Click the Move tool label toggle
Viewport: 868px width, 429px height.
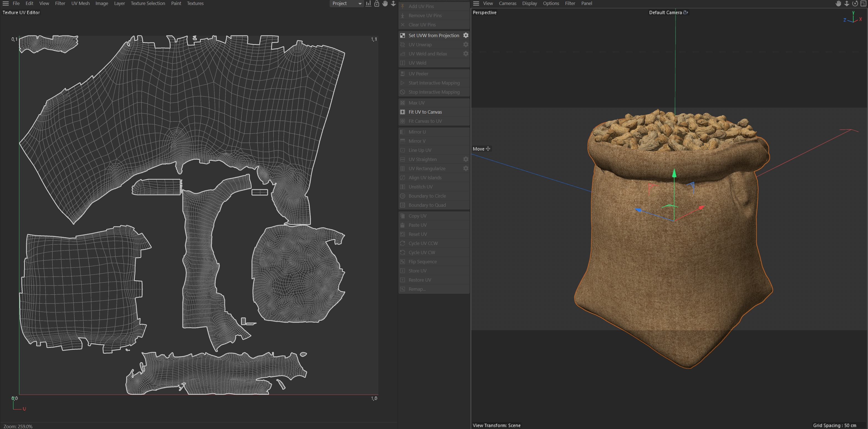481,149
